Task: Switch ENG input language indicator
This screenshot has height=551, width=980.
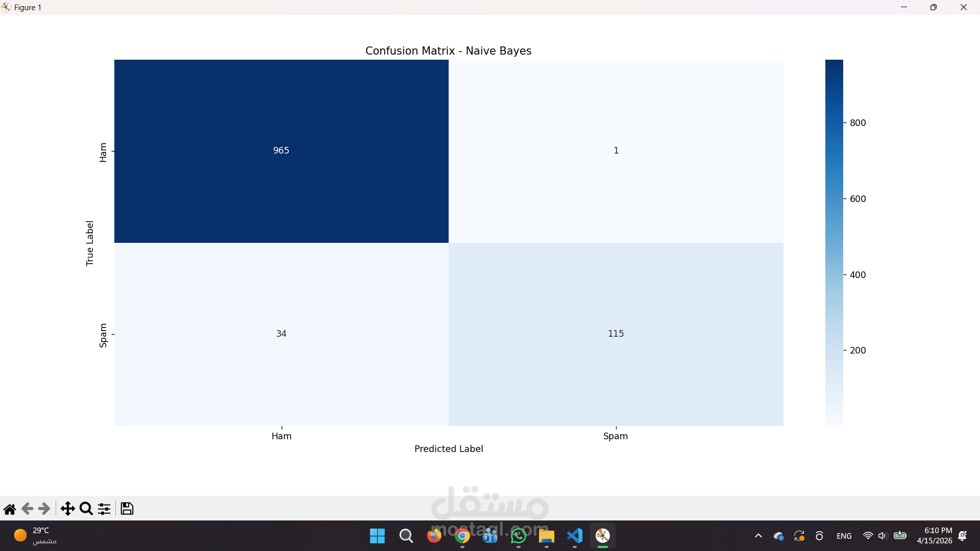Action: (x=844, y=536)
